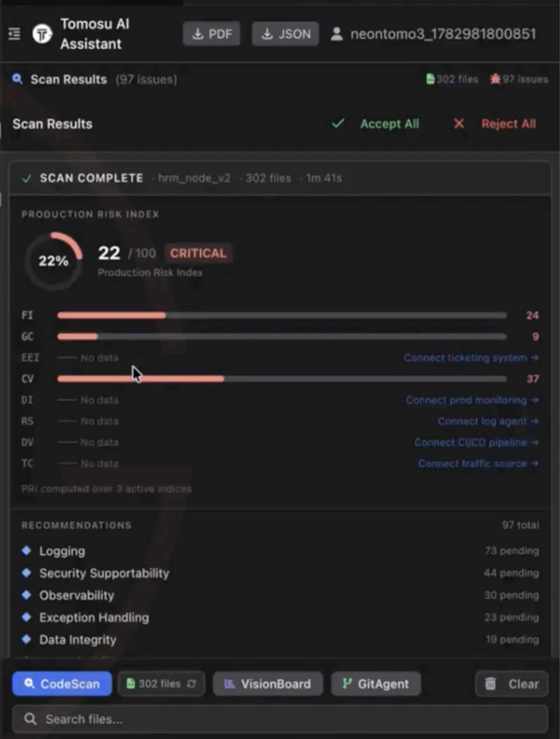This screenshot has height=739, width=560.
Task: Open the neontomo3 user profile icon
Action: coord(337,34)
